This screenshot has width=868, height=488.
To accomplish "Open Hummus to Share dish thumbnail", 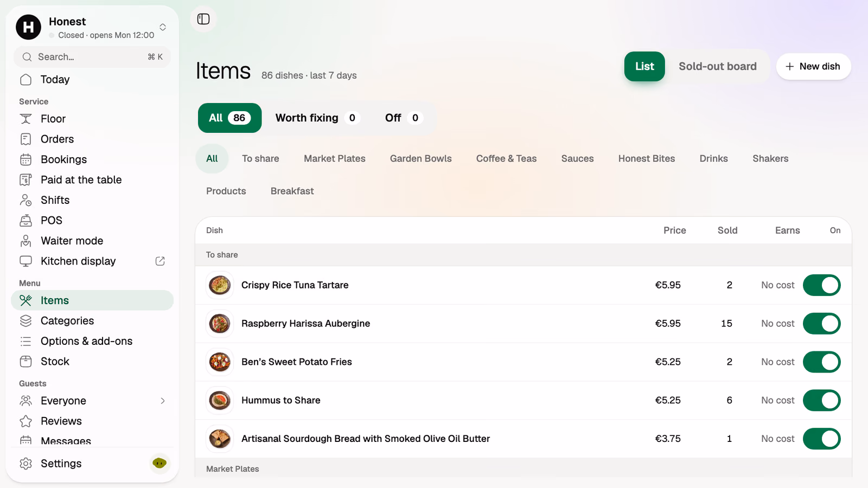I will tap(220, 401).
